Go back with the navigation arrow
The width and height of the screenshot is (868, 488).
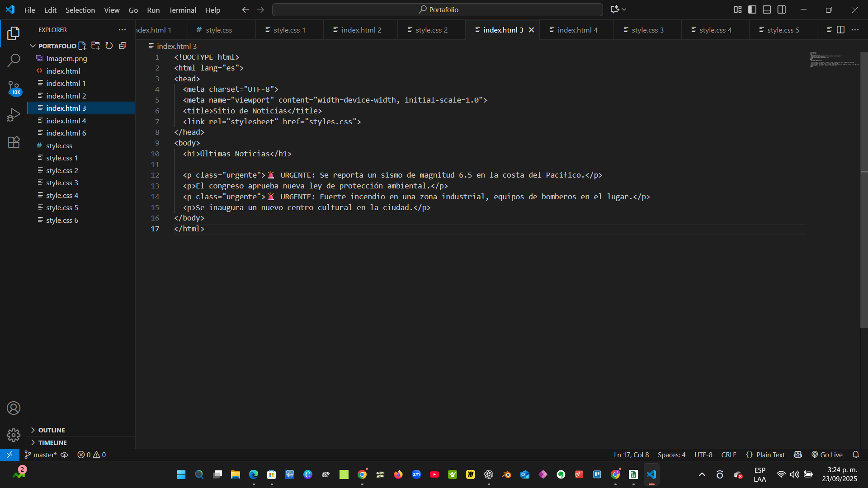[x=245, y=9]
